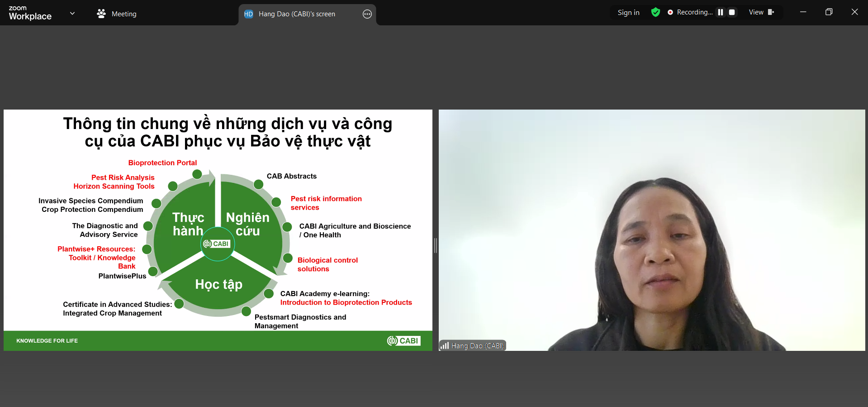Screen dimensions: 868x407
Task: Click the red recording indicator dot
Action: click(670, 12)
